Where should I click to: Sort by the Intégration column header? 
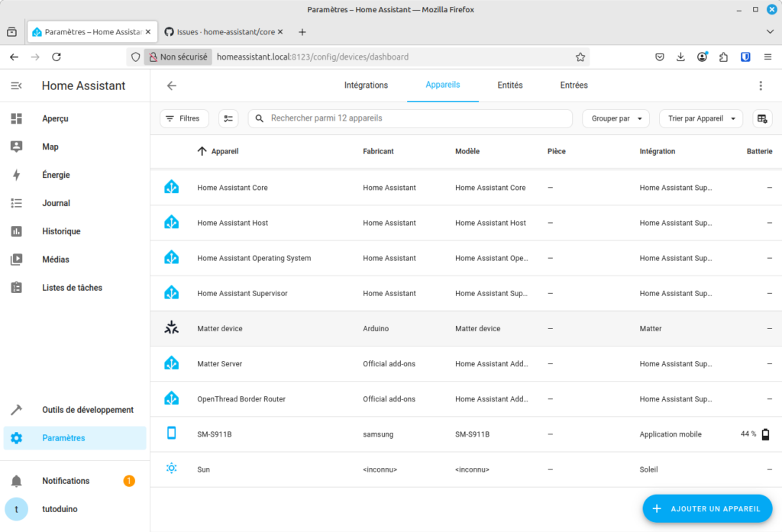click(x=658, y=151)
